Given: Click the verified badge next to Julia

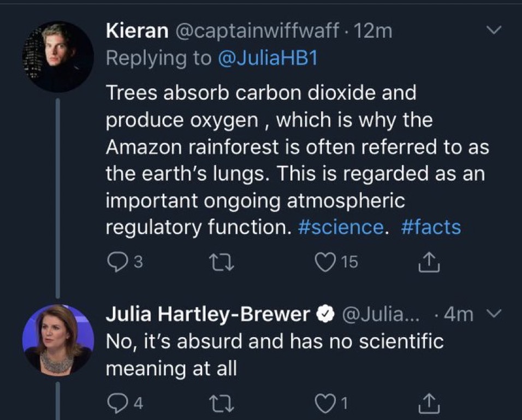Looking at the screenshot, I should click(x=326, y=315).
